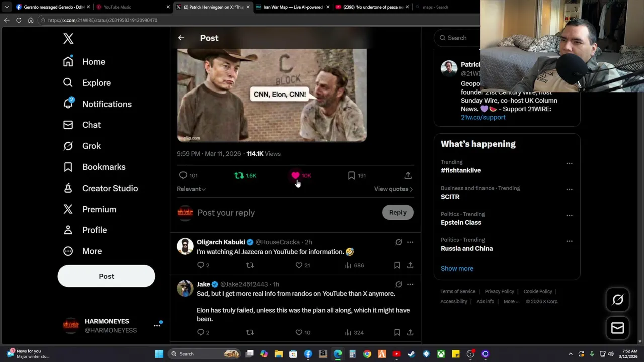Click the X logo in the sidebar
Image resolution: width=644 pixels, height=362 pixels.
point(68,38)
